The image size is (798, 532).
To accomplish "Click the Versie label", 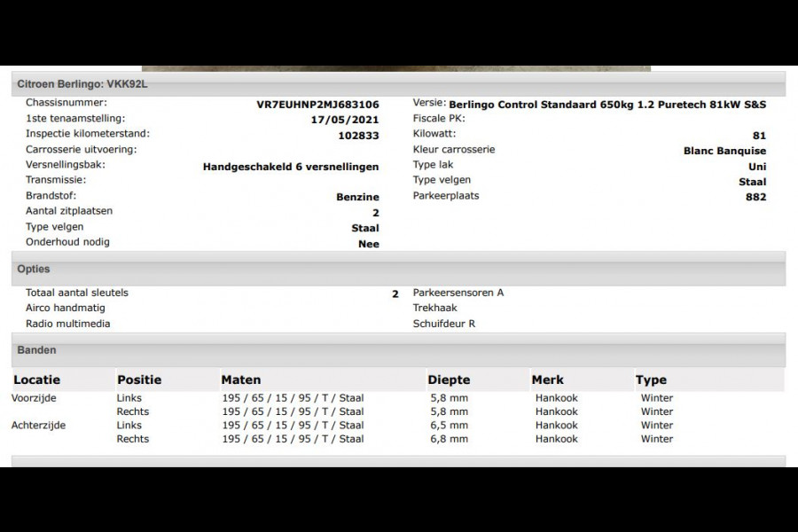I will pyautogui.click(x=429, y=102).
